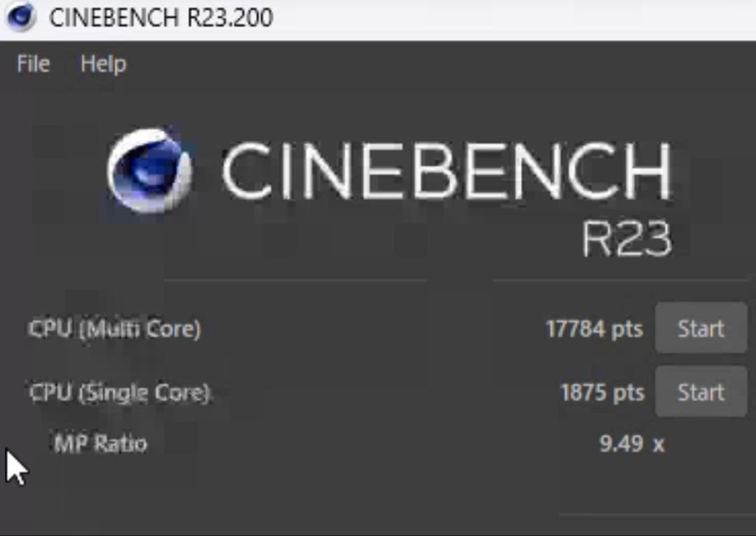Open the Help menu
Viewport: 756px width, 536px height.
(x=103, y=63)
